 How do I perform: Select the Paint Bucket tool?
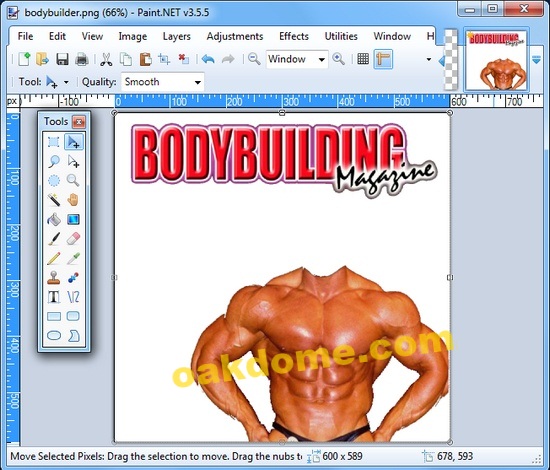click(x=54, y=220)
